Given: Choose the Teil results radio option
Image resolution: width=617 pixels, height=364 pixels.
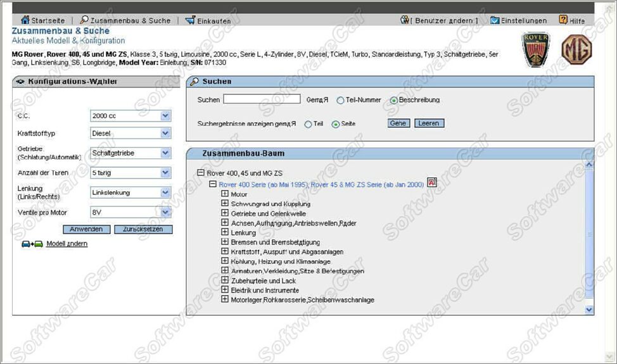Looking at the screenshot, I should (308, 124).
